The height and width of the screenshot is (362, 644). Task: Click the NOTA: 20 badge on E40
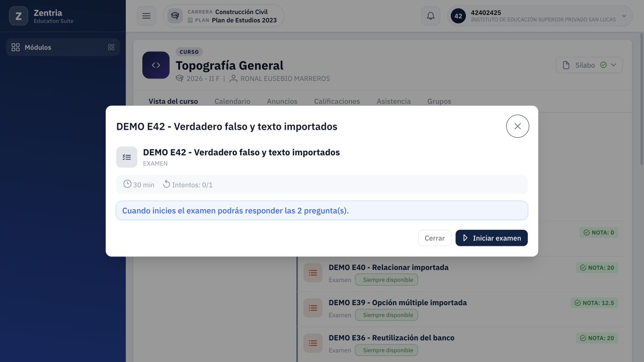coord(597,267)
